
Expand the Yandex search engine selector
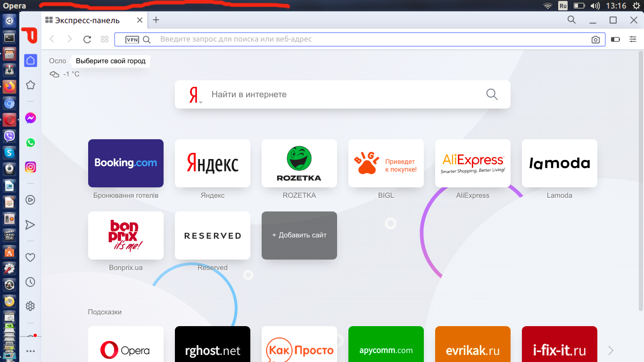tap(195, 95)
